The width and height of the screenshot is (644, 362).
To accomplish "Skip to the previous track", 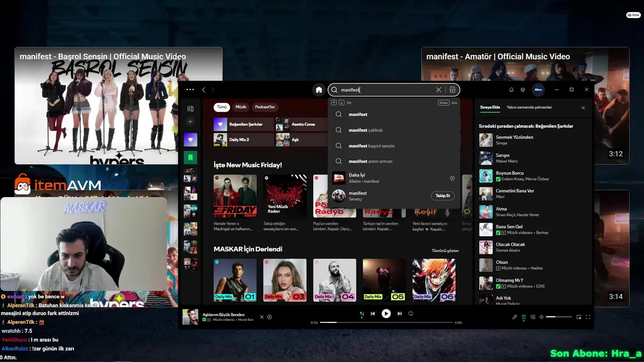I will point(373,314).
